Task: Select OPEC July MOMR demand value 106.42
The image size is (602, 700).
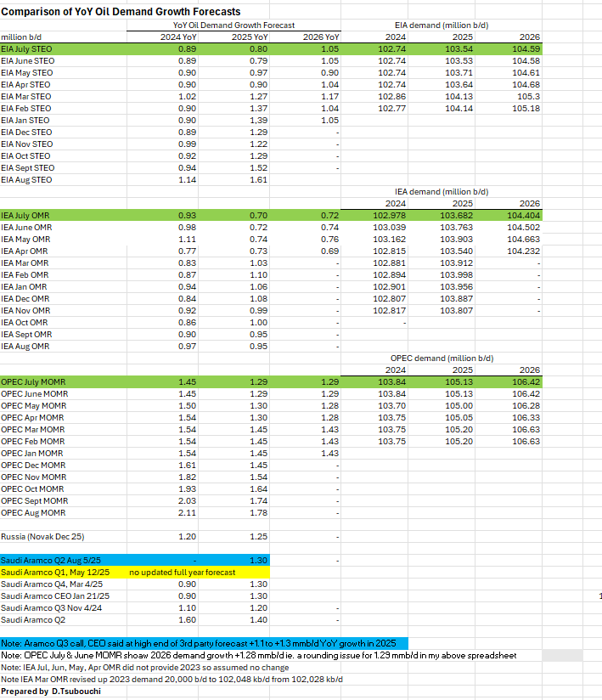Action: point(526,382)
